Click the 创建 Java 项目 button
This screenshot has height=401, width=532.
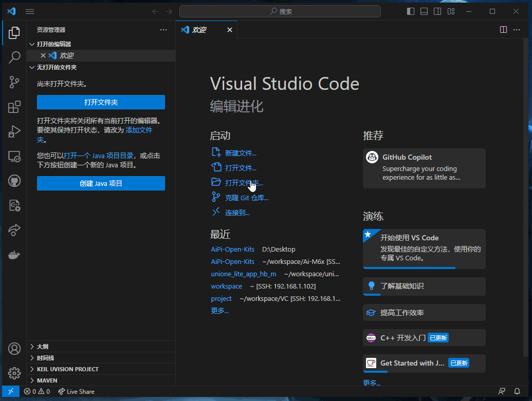point(101,183)
